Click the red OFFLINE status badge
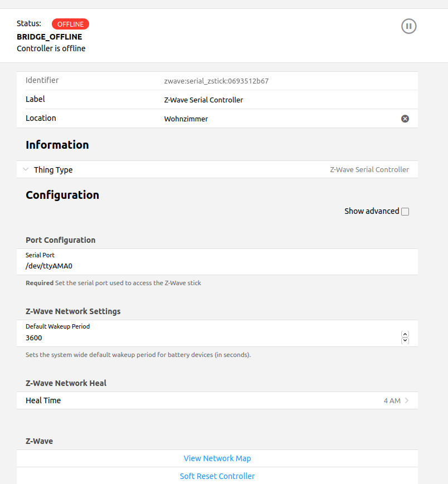 click(x=70, y=24)
